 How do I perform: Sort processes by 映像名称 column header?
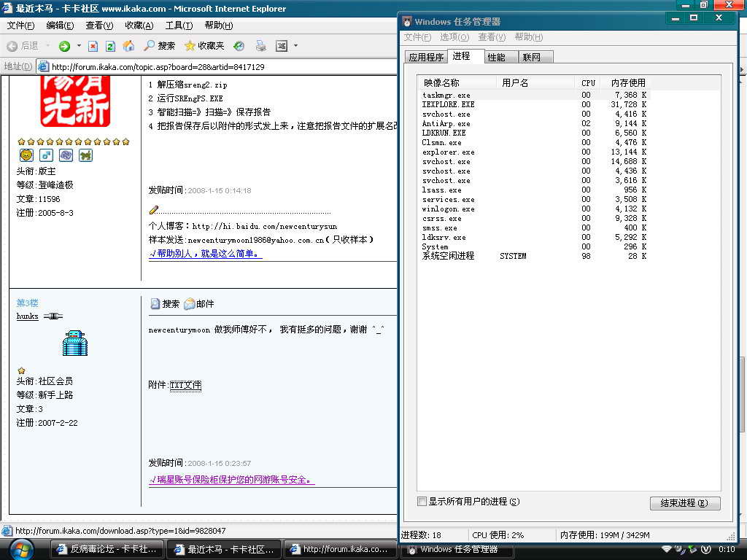(x=457, y=83)
